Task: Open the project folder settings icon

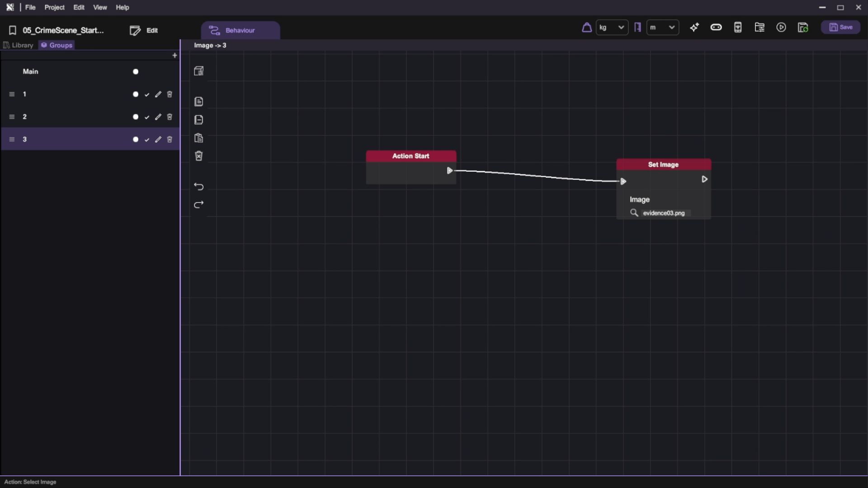Action: [759, 28]
